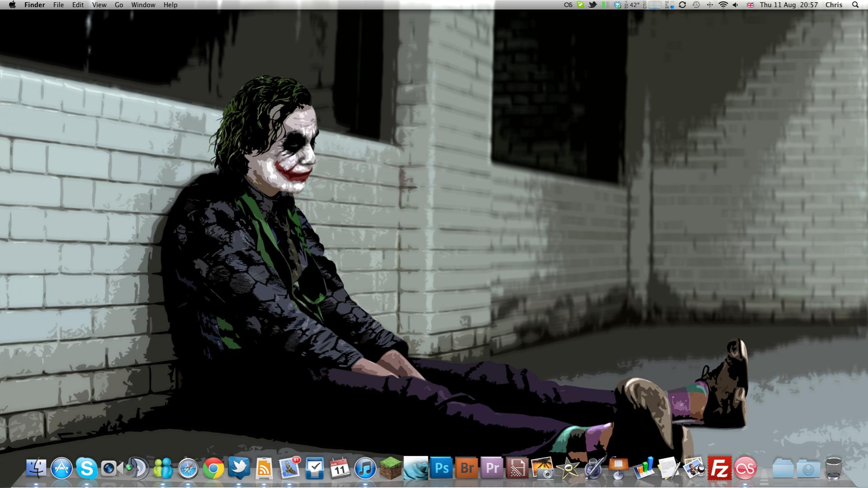This screenshot has width=868, height=488.
Task: Open the Trash in the Dock
Action: 833,468
